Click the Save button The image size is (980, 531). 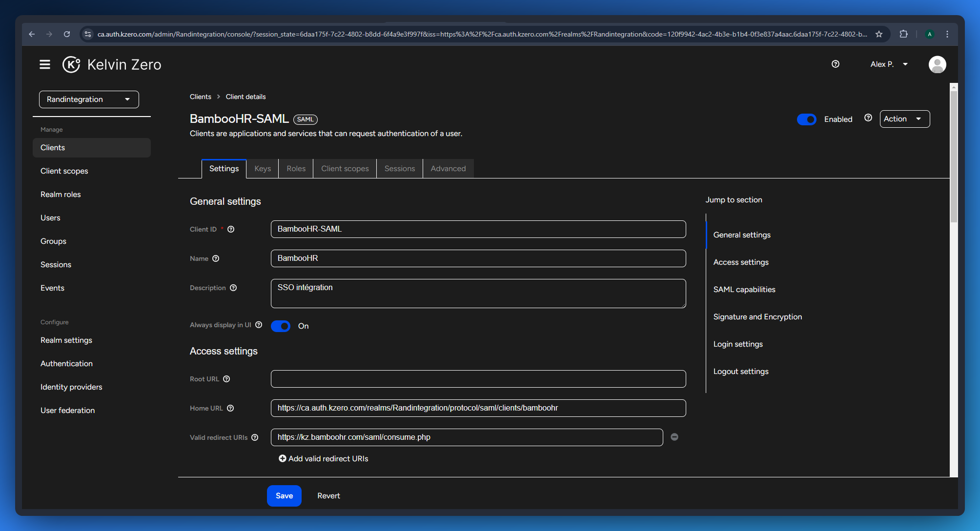click(284, 496)
